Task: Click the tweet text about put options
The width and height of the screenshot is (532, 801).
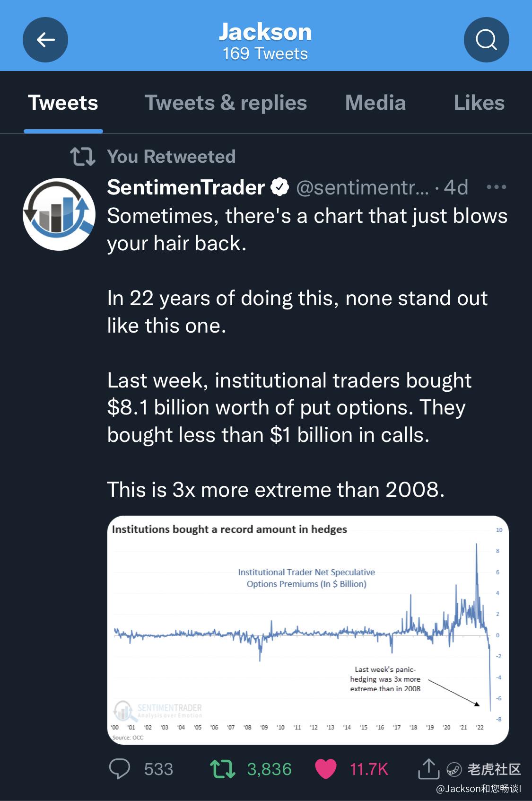Action: pos(289,408)
